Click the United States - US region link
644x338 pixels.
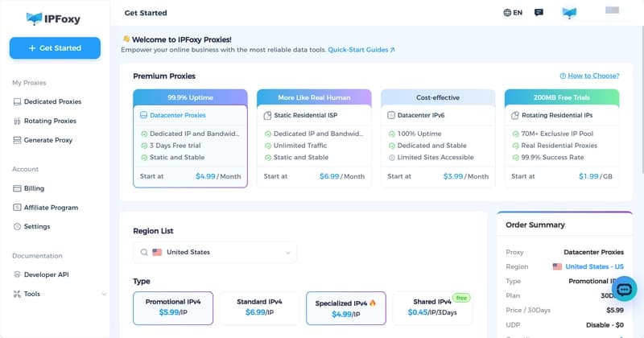(594, 266)
